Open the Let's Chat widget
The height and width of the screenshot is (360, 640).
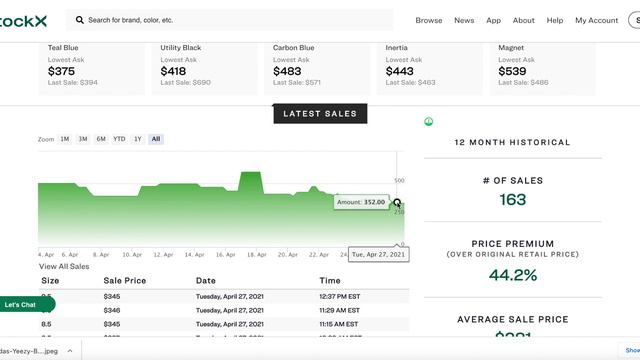pos(27,304)
